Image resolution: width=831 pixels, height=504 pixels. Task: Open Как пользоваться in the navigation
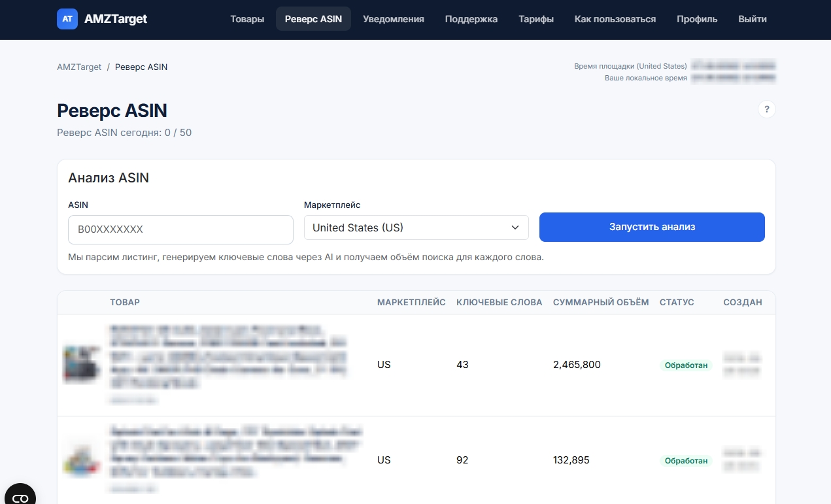click(615, 19)
